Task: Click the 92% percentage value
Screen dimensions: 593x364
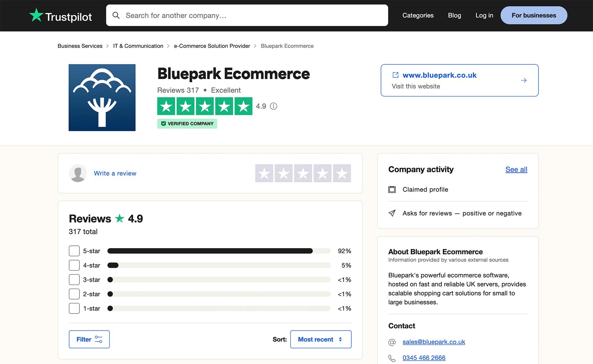Action: 344,251
